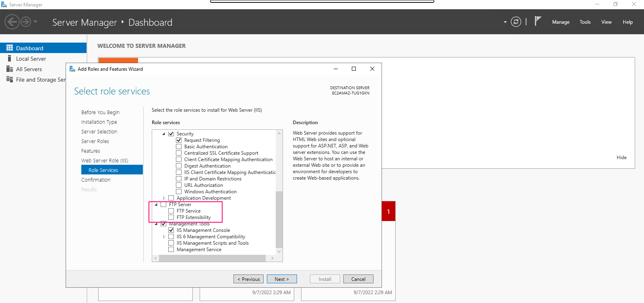Collapse the Security tree node

coord(164,134)
